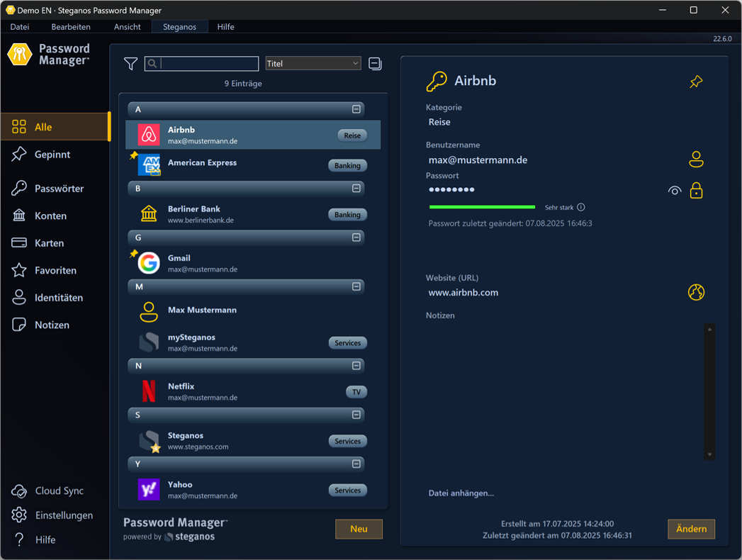Click the Netflix logo icon

point(149,391)
